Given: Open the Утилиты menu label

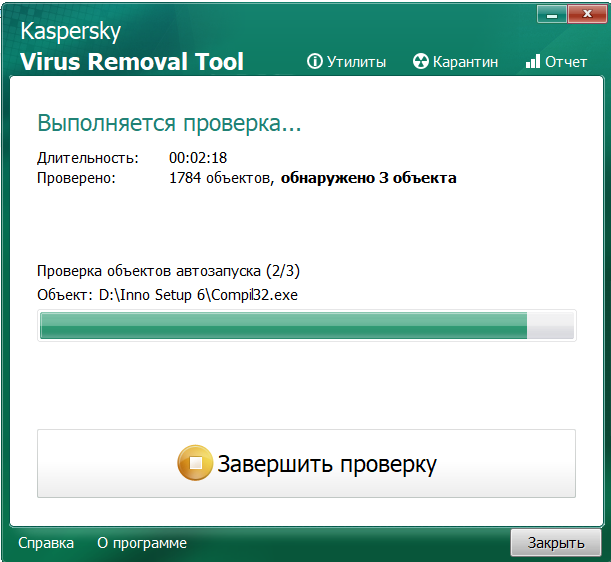Looking at the screenshot, I should [x=356, y=62].
